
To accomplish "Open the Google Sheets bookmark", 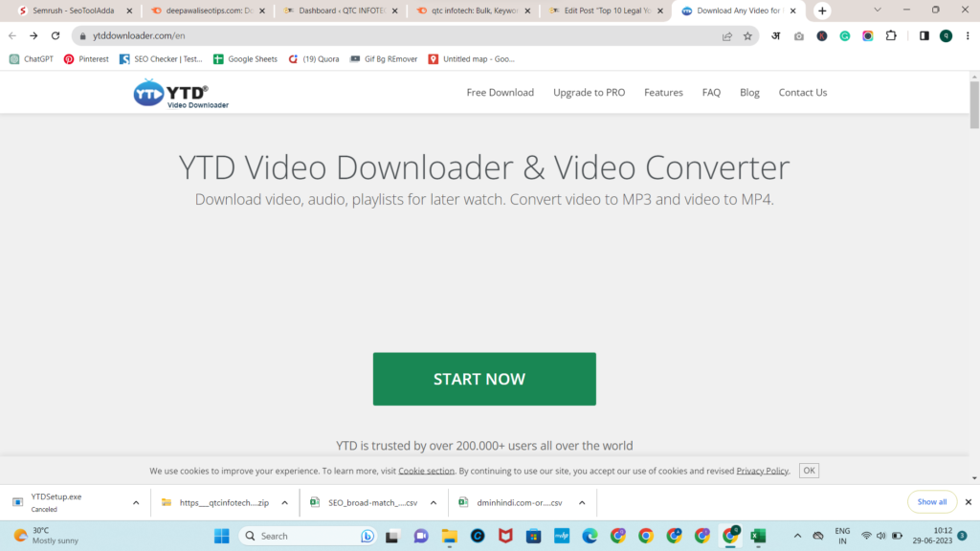I will click(x=245, y=58).
